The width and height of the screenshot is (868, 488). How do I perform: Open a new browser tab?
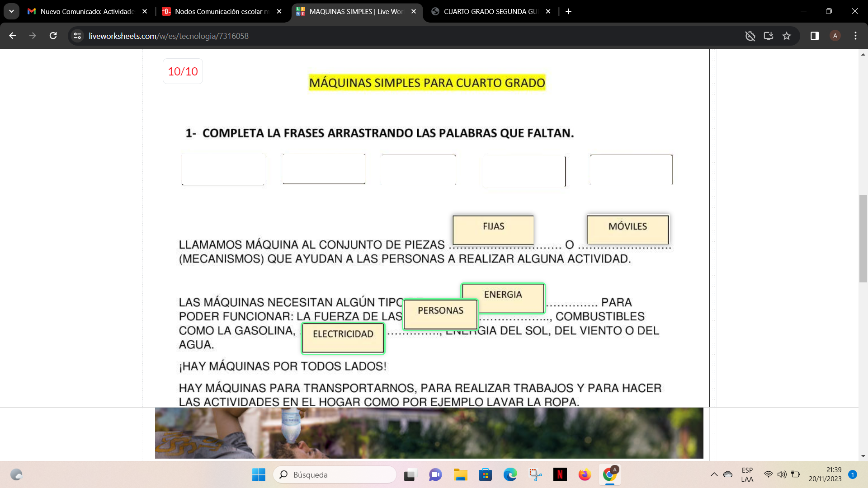[568, 11]
